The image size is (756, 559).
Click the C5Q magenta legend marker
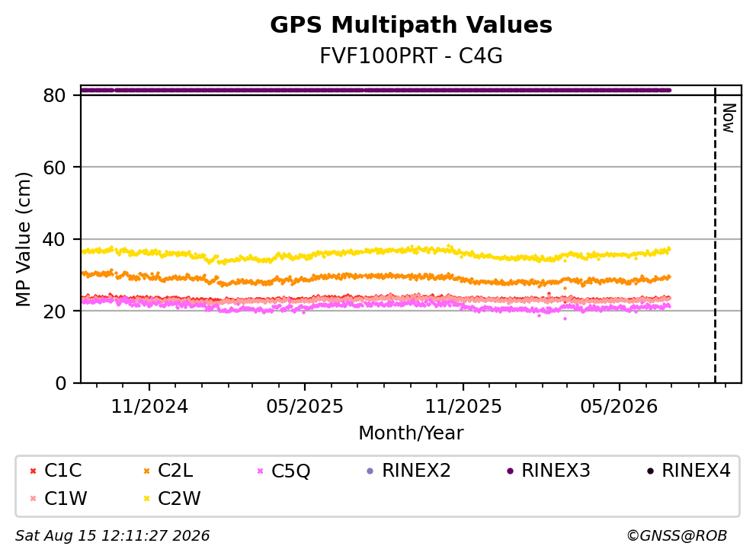click(x=261, y=471)
